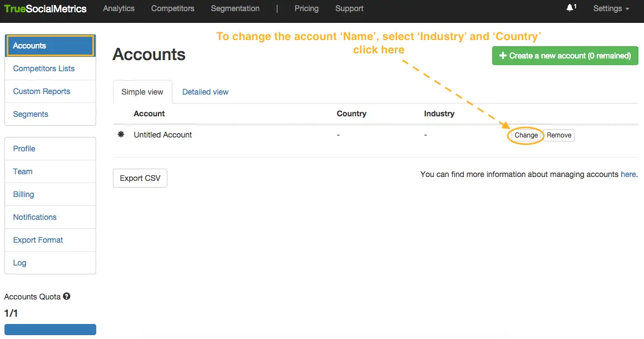Open the Pricing page

pos(306,8)
